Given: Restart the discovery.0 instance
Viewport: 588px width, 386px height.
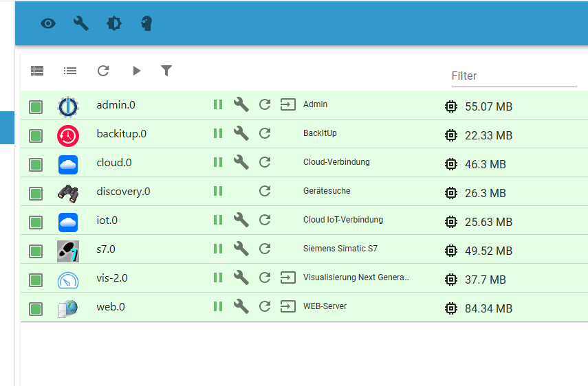Looking at the screenshot, I should pos(265,191).
